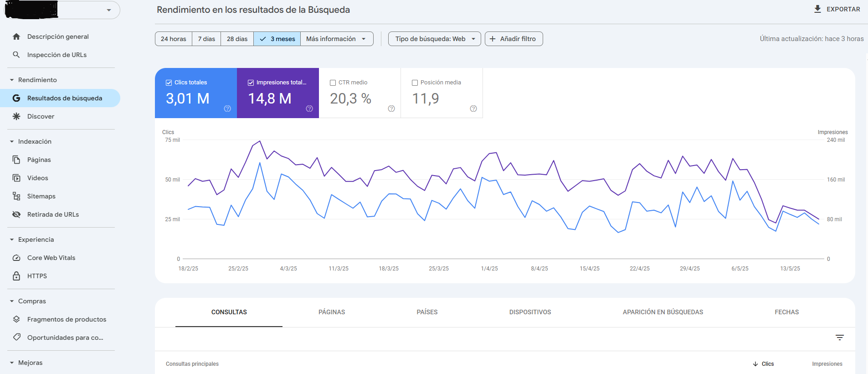Click the Sitemaps icon in sidebar
The height and width of the screenshot is (374, 868).
(16, 196)
